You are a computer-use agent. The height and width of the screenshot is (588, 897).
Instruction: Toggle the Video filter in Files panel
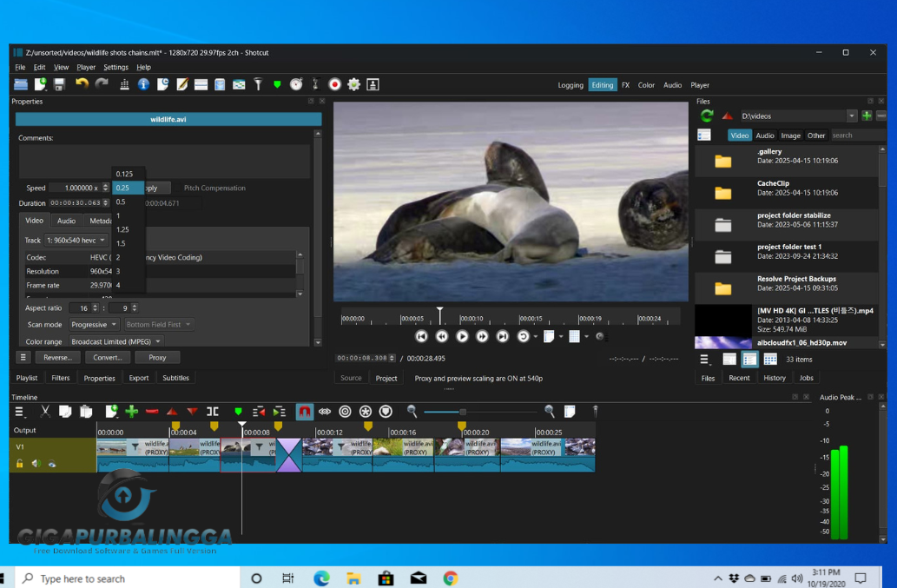tap(739, 135)
